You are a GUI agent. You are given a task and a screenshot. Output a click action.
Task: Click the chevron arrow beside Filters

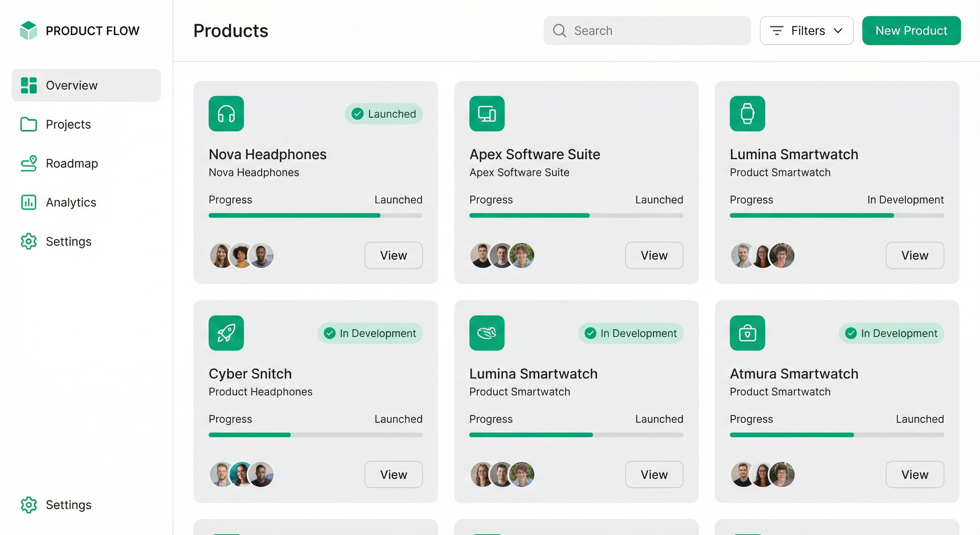838,30
